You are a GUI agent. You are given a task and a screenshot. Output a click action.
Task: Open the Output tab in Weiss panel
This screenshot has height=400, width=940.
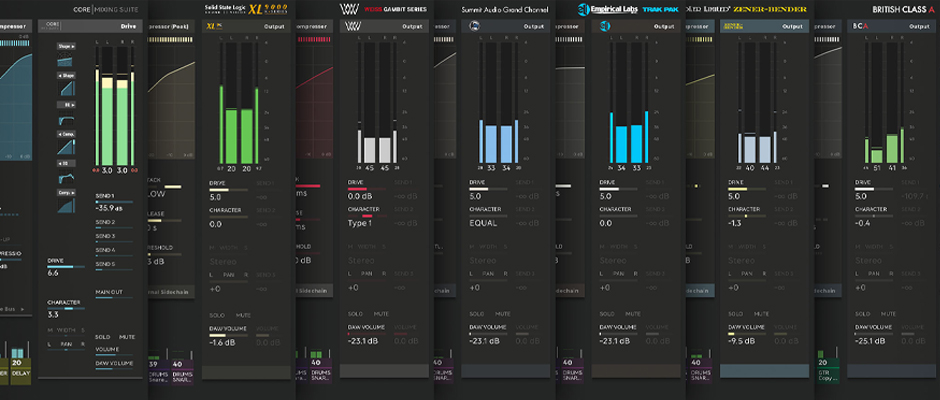click(x=412, y=26)
